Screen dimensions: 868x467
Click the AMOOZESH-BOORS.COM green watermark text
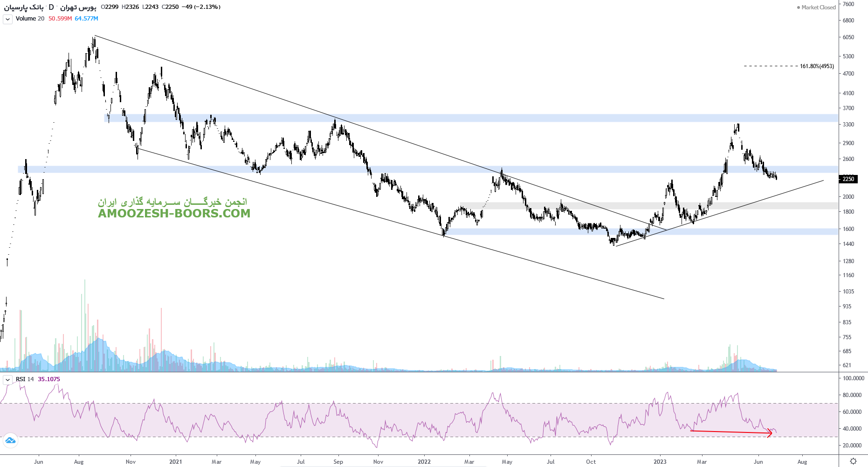[174, 214]
